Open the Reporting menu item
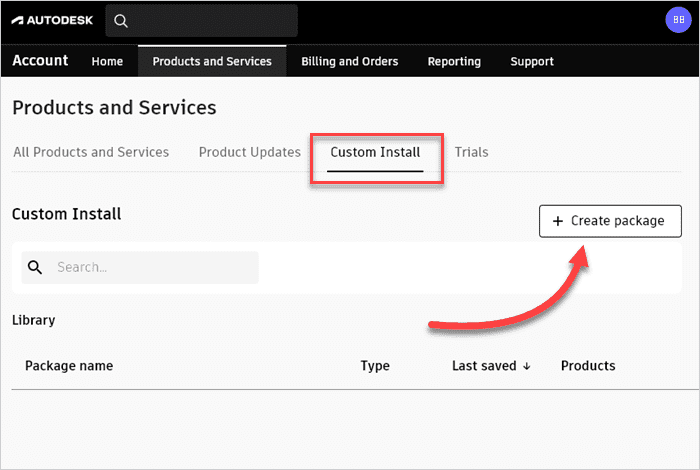Screen dimensions: 700x470 (454, 61)
